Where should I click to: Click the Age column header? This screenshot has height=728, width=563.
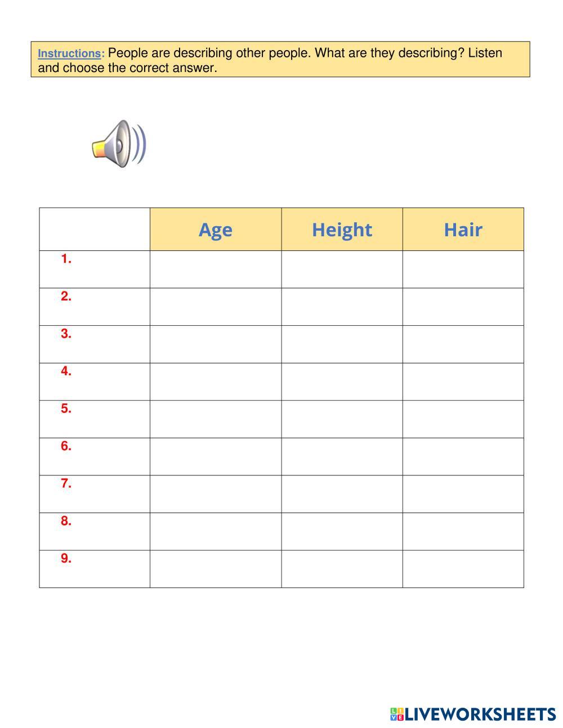coord(216,230)
